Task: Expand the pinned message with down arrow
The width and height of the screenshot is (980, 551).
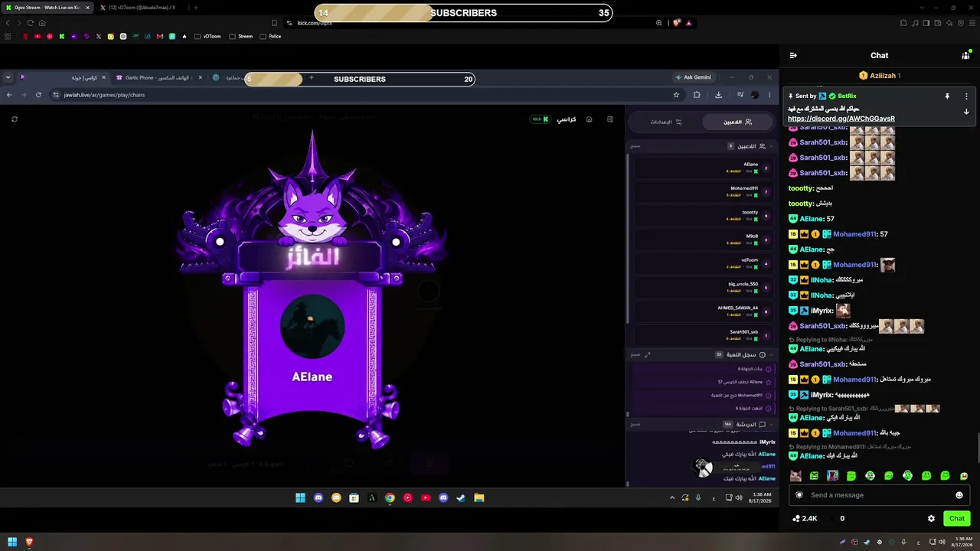Action: pyautogui.click(x=966, y=112)
